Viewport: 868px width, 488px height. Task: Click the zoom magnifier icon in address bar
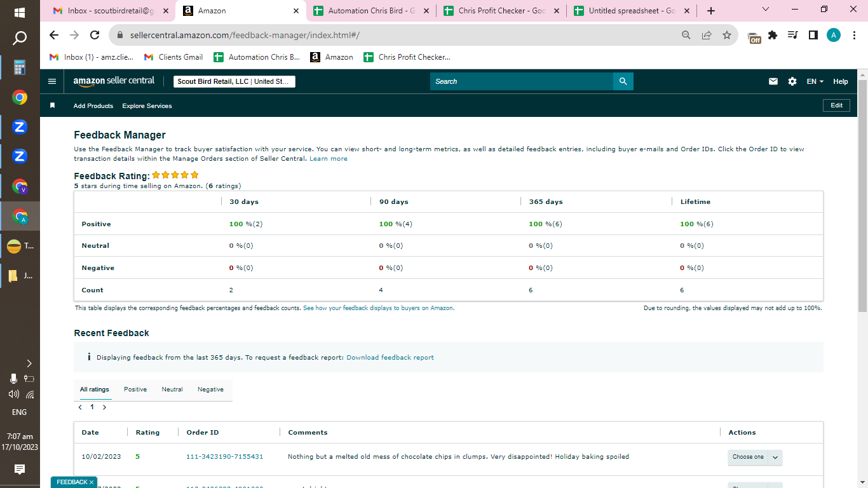(x=686, y=36)
